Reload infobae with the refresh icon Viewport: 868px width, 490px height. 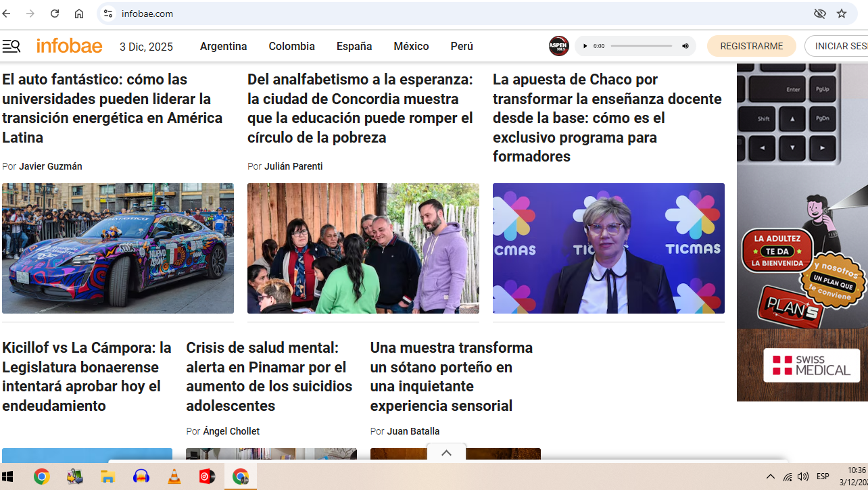click(x=54, y=13)
